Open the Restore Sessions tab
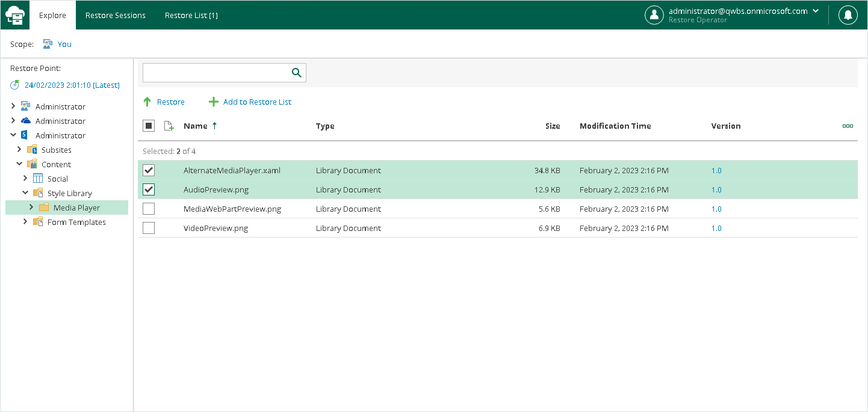 [116, 15]
